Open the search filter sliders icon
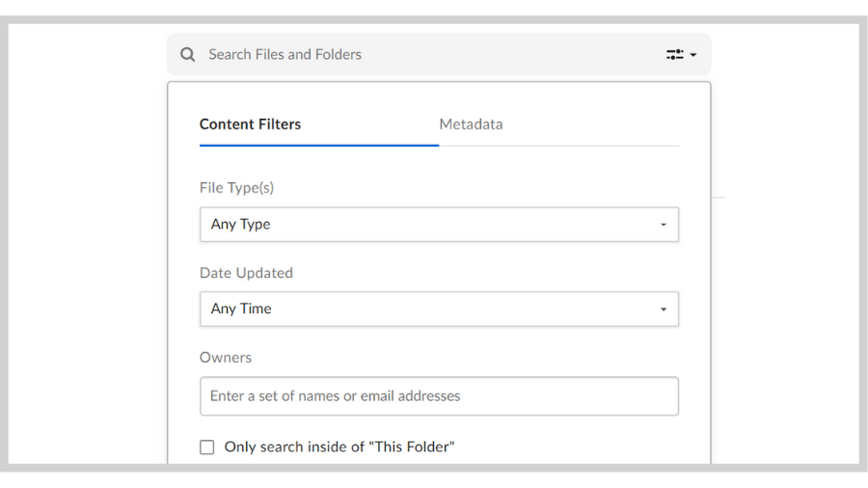Image resolution: width=868 pixels, height=488 pixels. point(675,54)
